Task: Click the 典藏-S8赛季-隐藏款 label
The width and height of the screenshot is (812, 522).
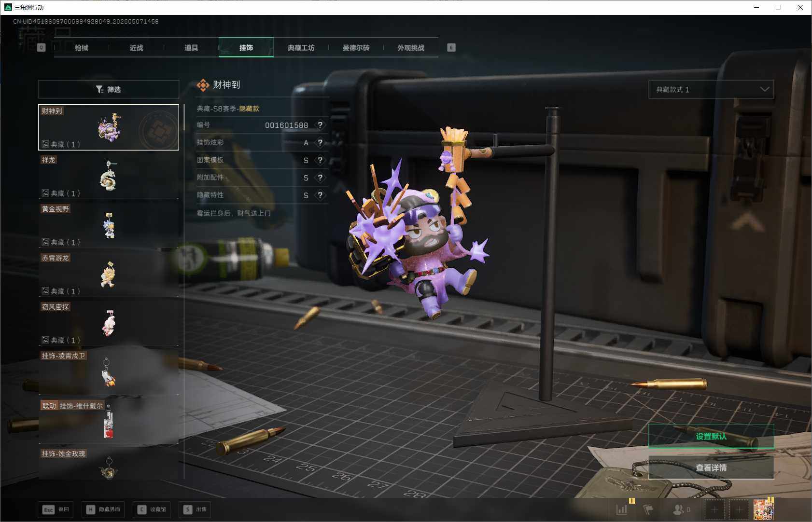Action: click(228, 109)
